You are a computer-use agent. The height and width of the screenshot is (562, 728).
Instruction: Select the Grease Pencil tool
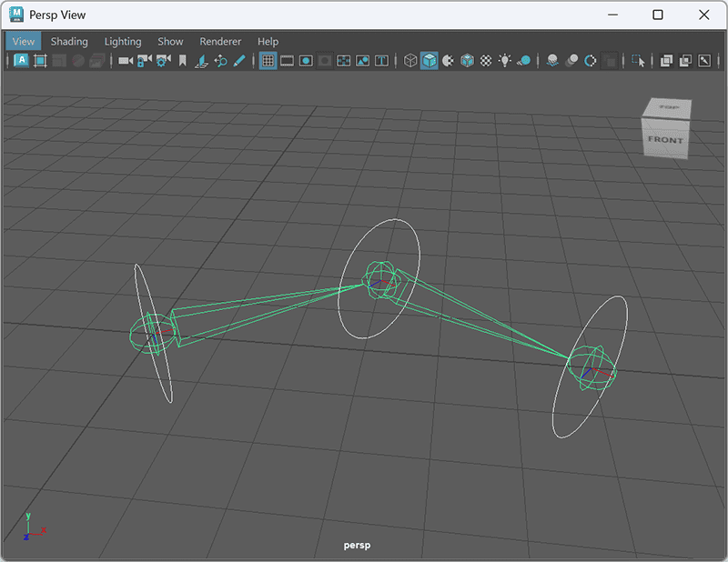click(239, 61)
